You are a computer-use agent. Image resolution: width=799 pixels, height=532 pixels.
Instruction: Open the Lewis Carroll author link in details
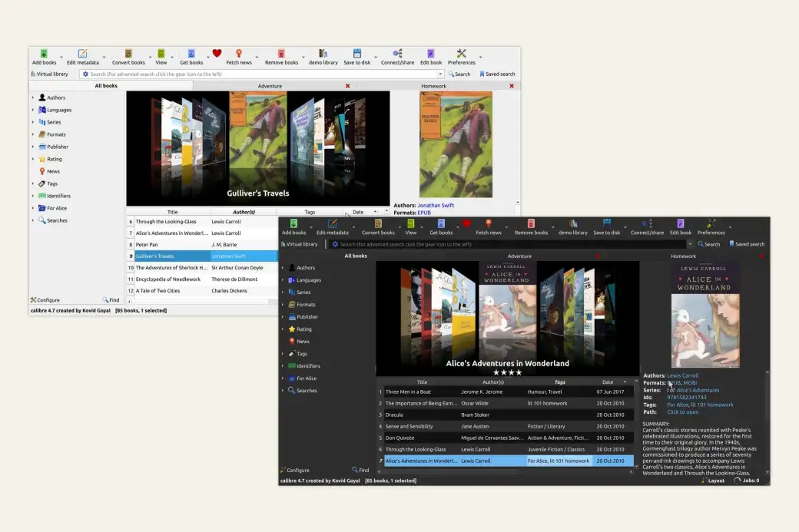683,375
